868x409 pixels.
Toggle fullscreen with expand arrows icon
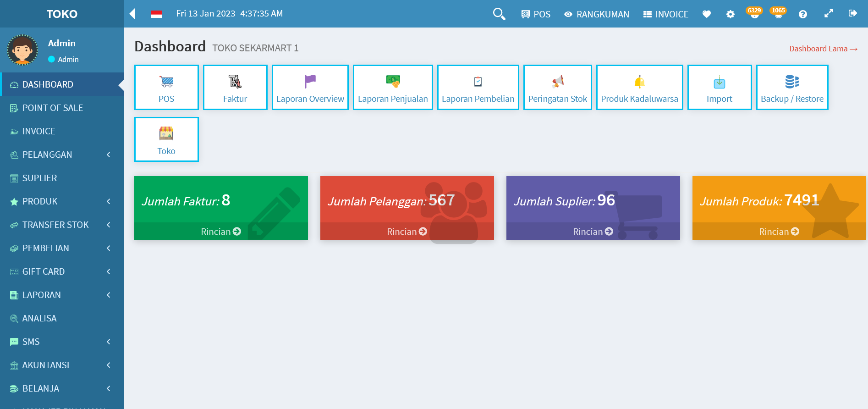point(828,14)
